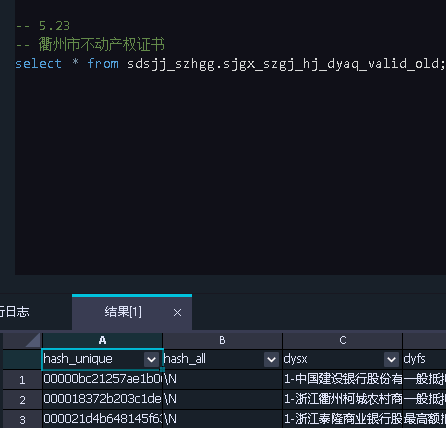446x428 pixels.
Task: Click the dyfs header cell
Action: pos(424,359)
